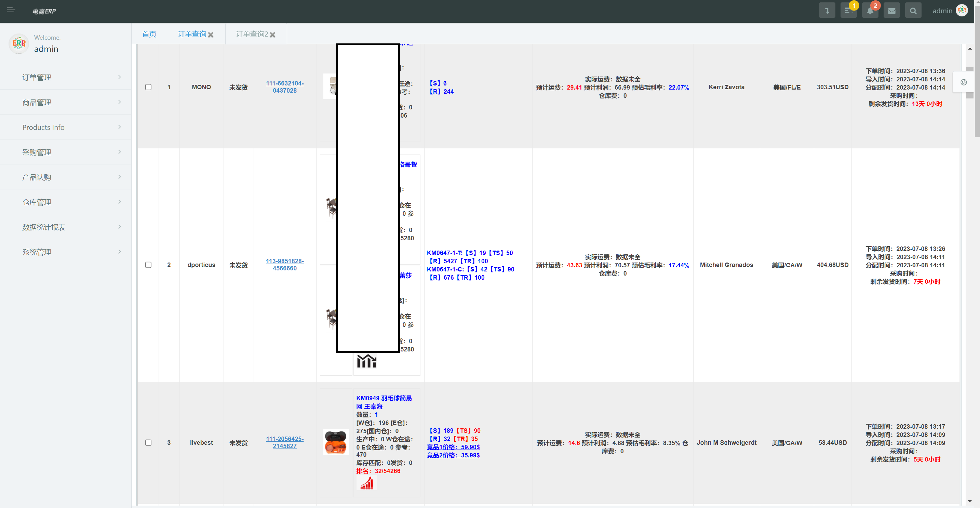The image size is (980, 508).
Task: Select the checkbox for order 1 MONO
Action: pyautogui.click(x=148, y=87)
